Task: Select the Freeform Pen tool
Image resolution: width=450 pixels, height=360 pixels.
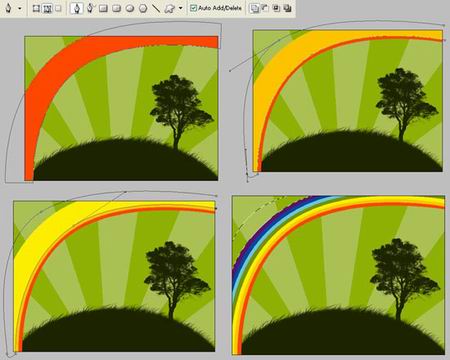Action: [90, 8]
